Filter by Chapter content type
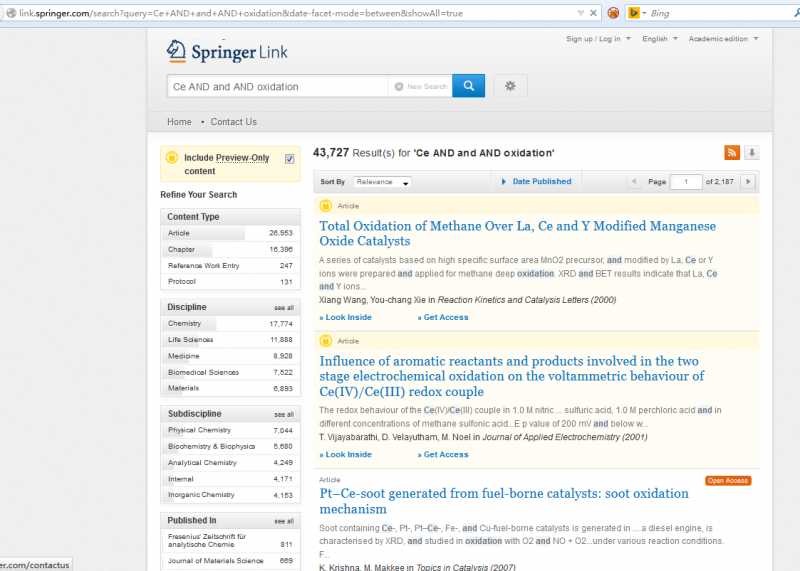This screenshot has height=571, width=800. click(x=230, y=249)
